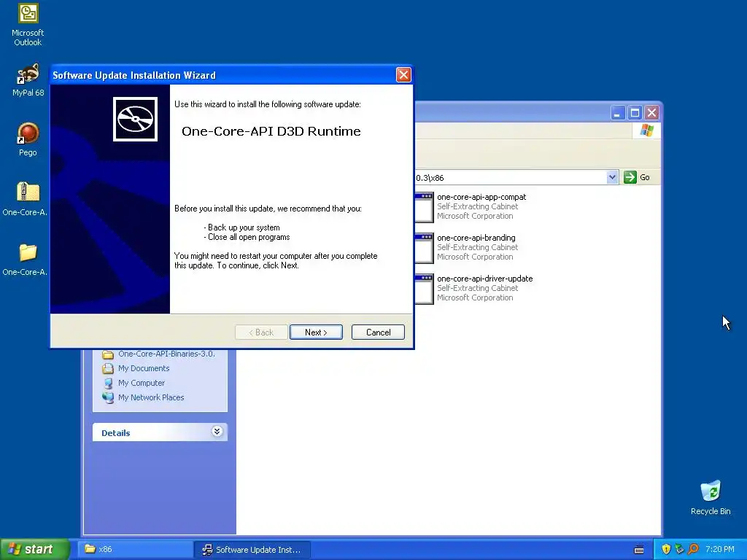Click the Details panel header
747x560 pixels.
tap(160, 432)
